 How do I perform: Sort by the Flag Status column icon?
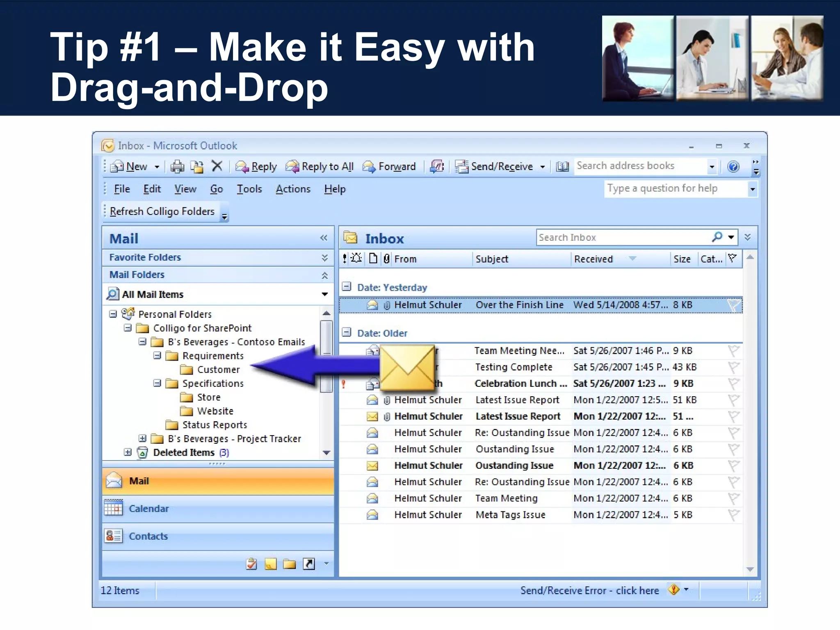(x=733, y=258)
